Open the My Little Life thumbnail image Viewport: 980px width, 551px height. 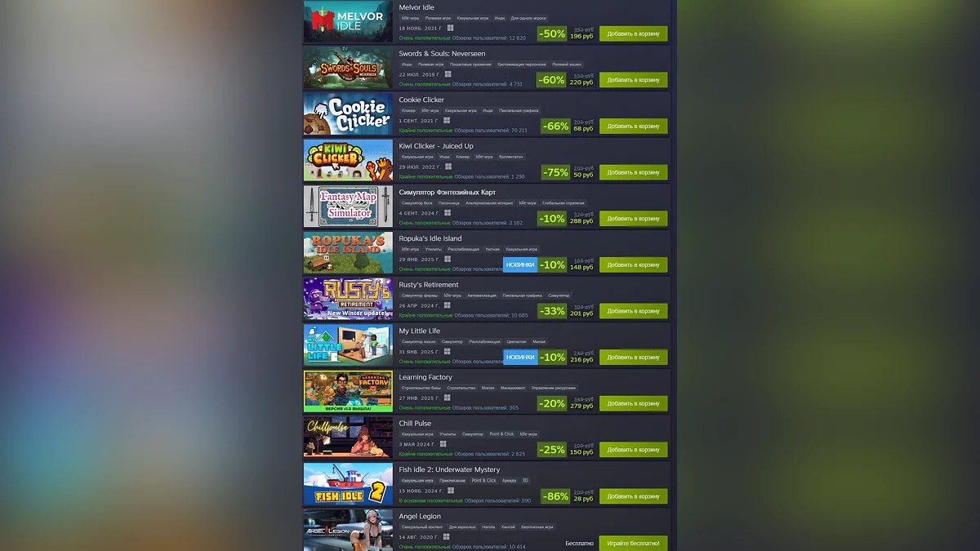pos(348,345)
